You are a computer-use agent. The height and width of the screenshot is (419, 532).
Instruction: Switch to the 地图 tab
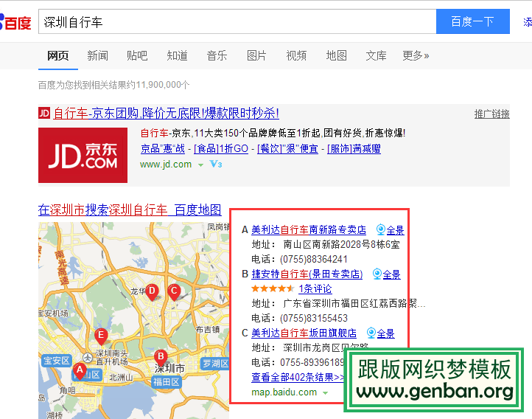(x=336, y=55)
